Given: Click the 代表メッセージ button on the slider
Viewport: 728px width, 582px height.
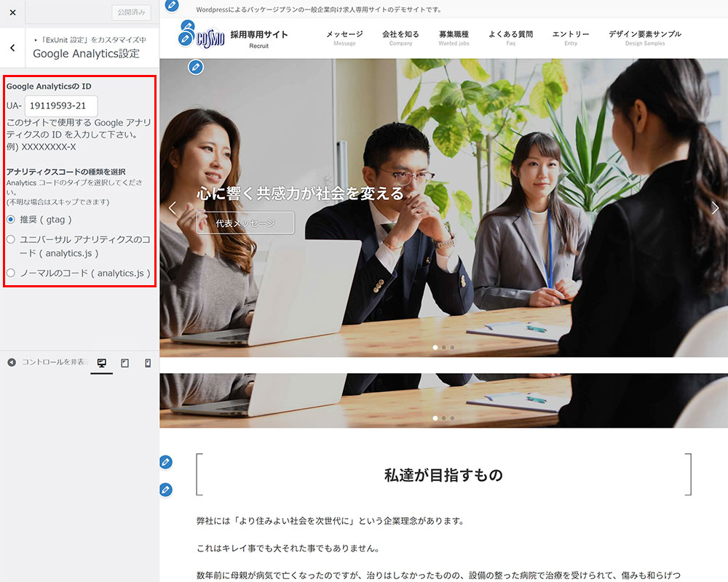Looking at the screenshot, I should (x=245, y=223).
